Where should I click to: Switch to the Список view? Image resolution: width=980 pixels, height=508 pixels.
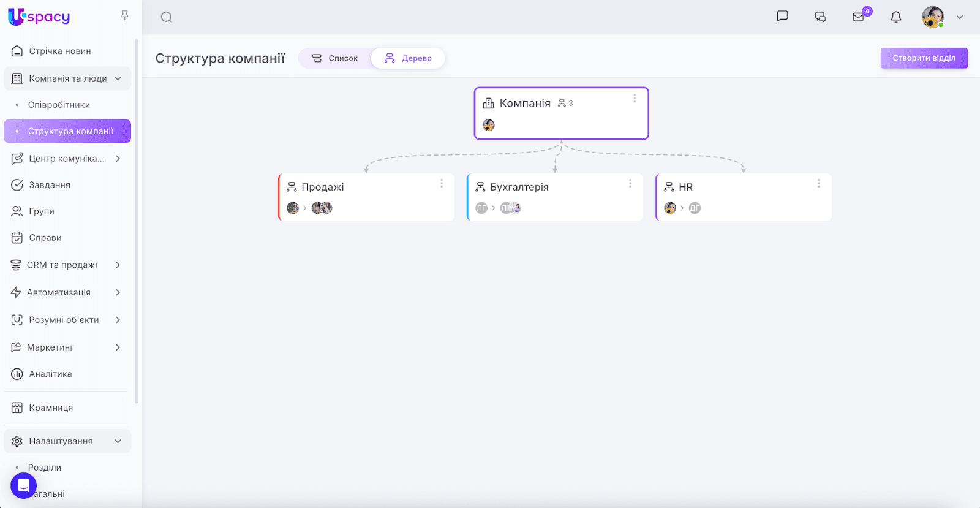335,58
